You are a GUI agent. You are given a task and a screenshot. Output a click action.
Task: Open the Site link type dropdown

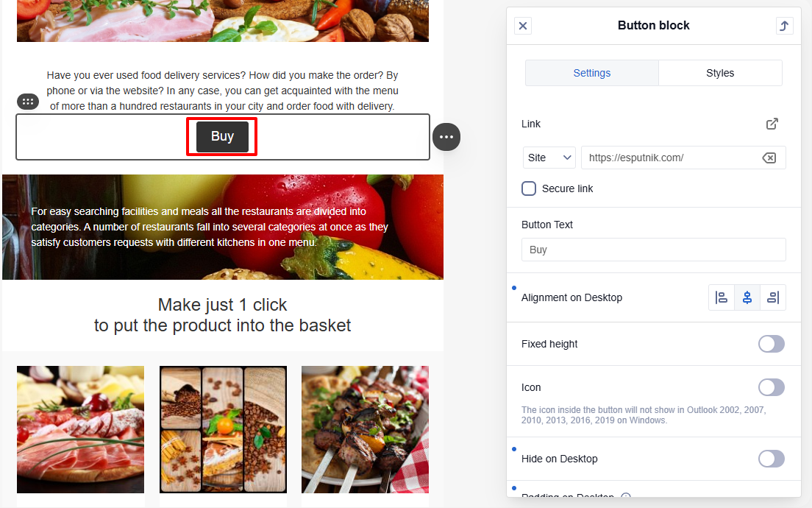[x=549, y=158]
